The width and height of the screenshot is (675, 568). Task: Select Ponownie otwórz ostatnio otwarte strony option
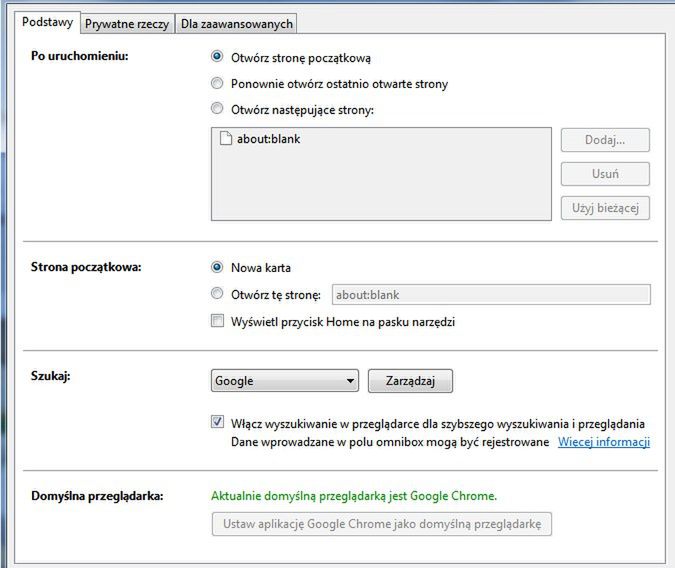coord(217,83)
